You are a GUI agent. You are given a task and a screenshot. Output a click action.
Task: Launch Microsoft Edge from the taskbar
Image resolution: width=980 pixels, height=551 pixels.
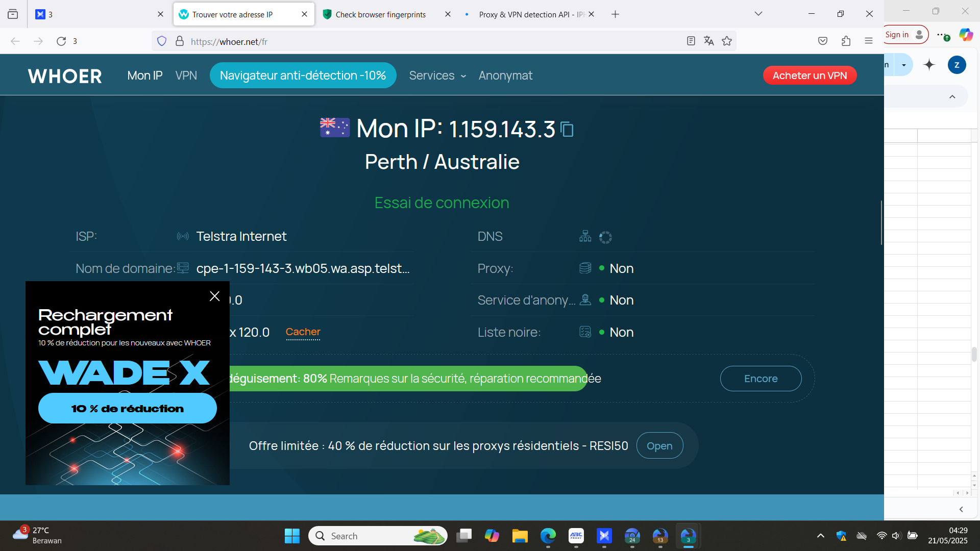(548, 536)
